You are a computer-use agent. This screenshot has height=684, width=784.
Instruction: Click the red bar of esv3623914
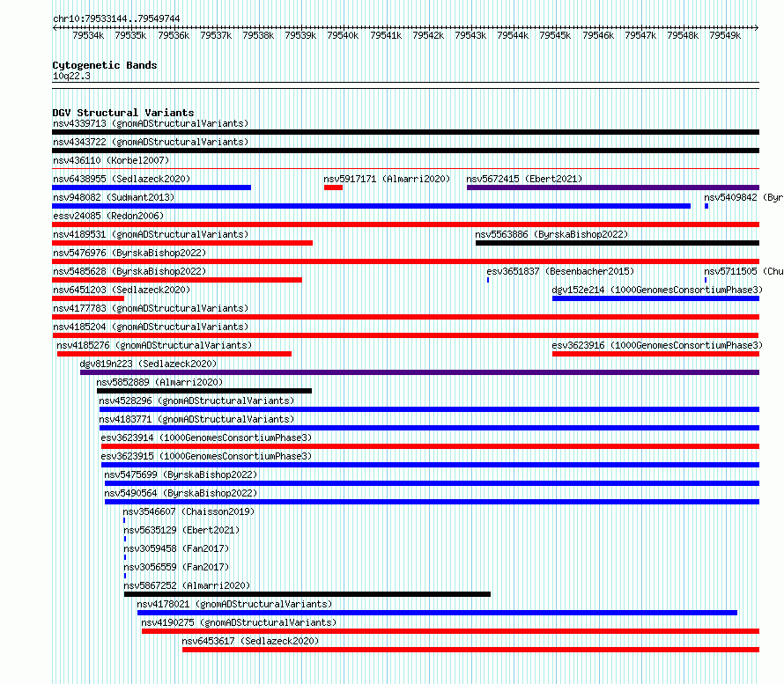pos(431,446)
